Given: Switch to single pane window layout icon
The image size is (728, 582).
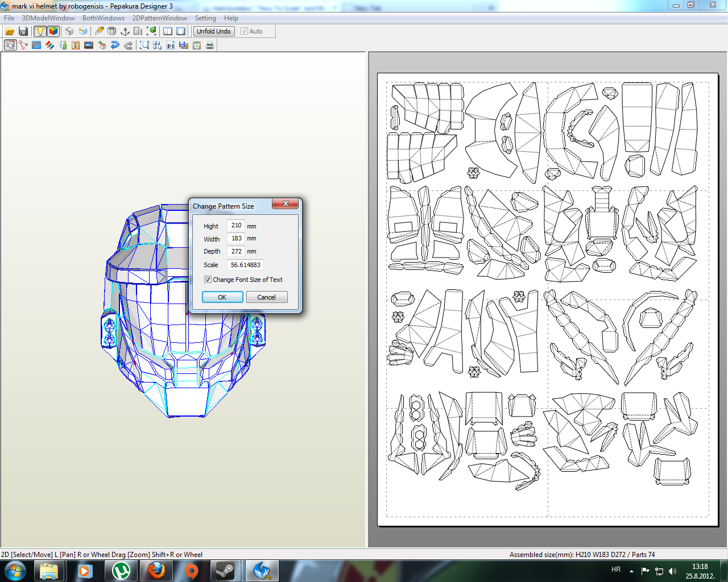Looking at the screenshot, I should click(x=181, y=31).
